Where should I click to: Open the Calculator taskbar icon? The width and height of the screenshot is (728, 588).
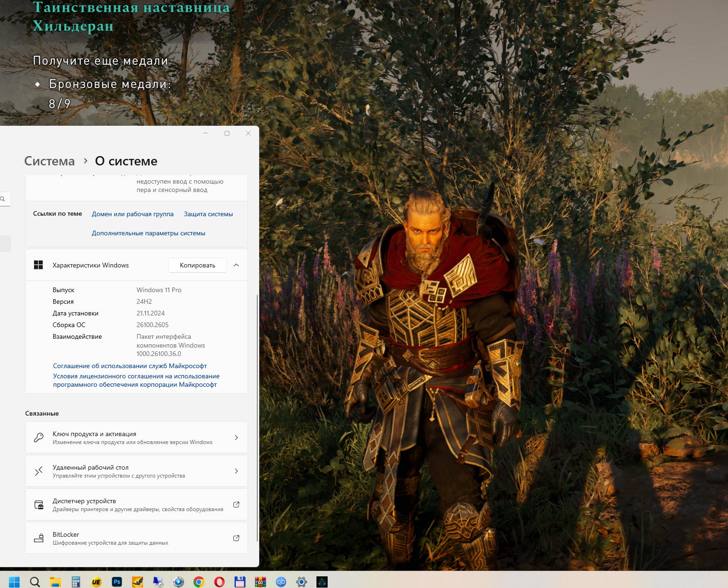(76, 582)
